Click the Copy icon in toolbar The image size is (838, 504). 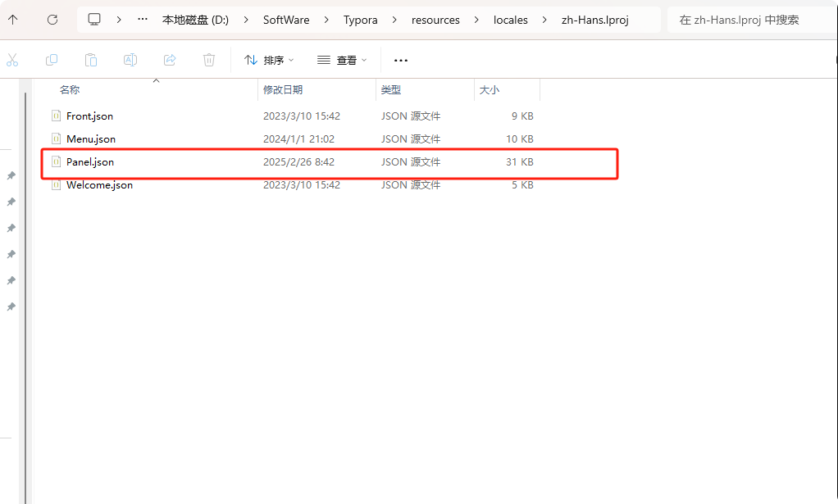(52, 60)
